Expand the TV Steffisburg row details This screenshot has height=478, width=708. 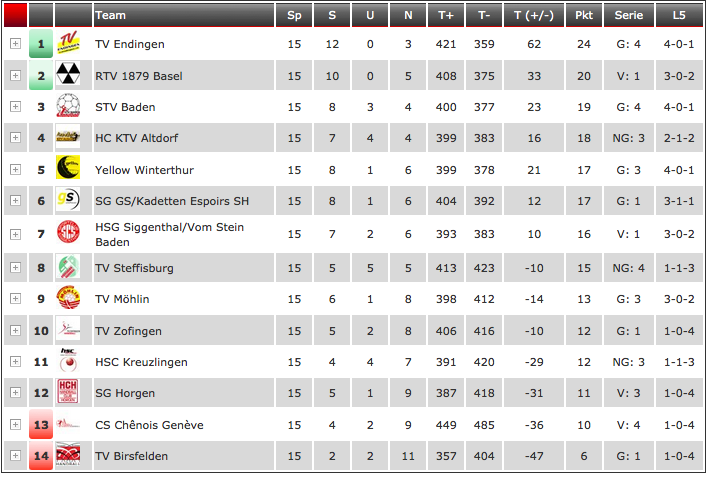[15, 267]
